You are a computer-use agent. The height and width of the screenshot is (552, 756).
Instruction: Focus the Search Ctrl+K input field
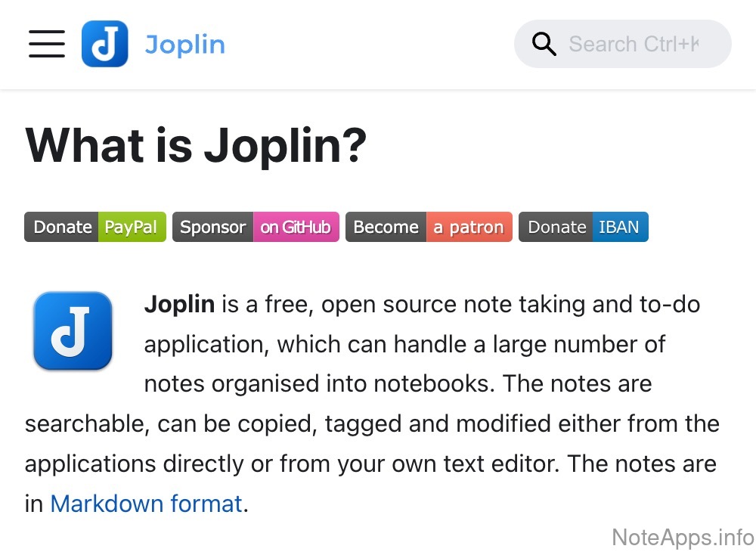pos(634,44)
